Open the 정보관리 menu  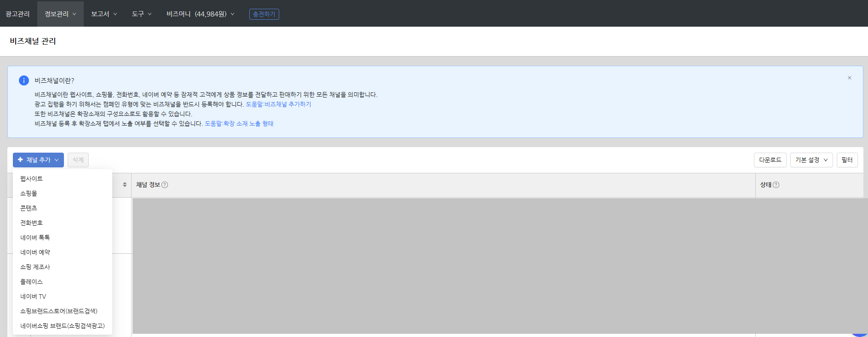click(60, 14)
